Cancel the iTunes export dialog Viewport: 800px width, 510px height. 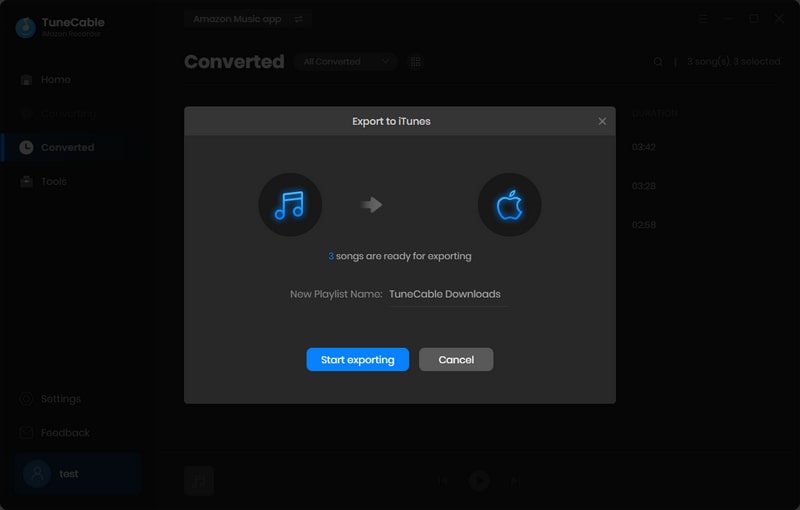tap(456, 360)
